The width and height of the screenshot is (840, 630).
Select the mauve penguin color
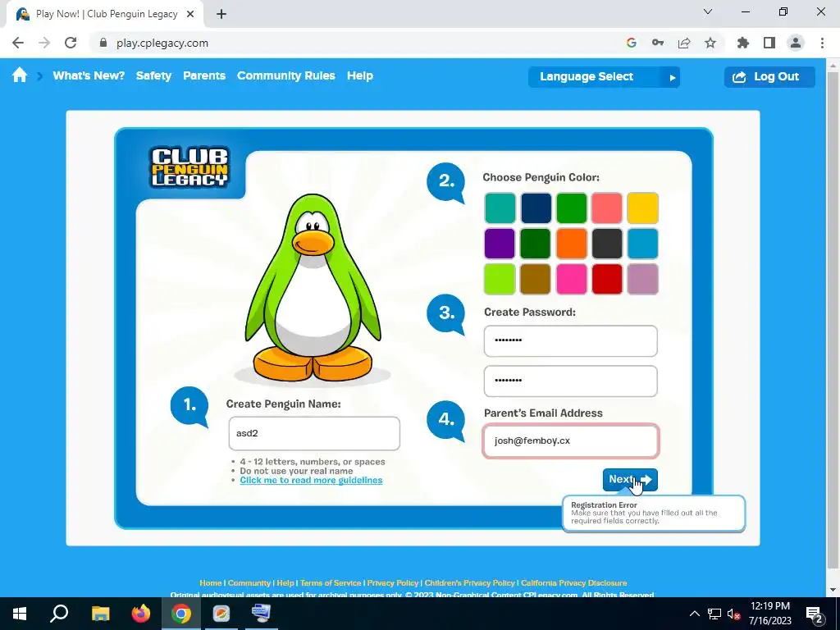pyautogui.click(x=643, y=279)
